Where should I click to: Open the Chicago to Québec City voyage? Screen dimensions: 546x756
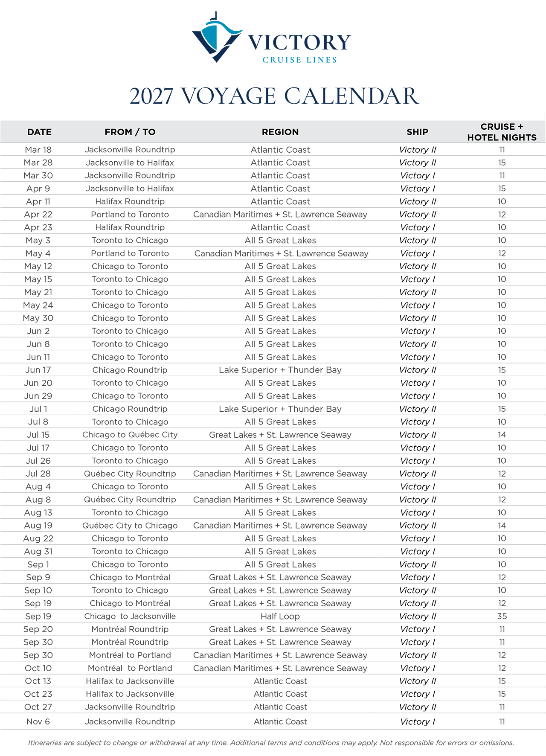pyautogui.click(x=130, y=435)
